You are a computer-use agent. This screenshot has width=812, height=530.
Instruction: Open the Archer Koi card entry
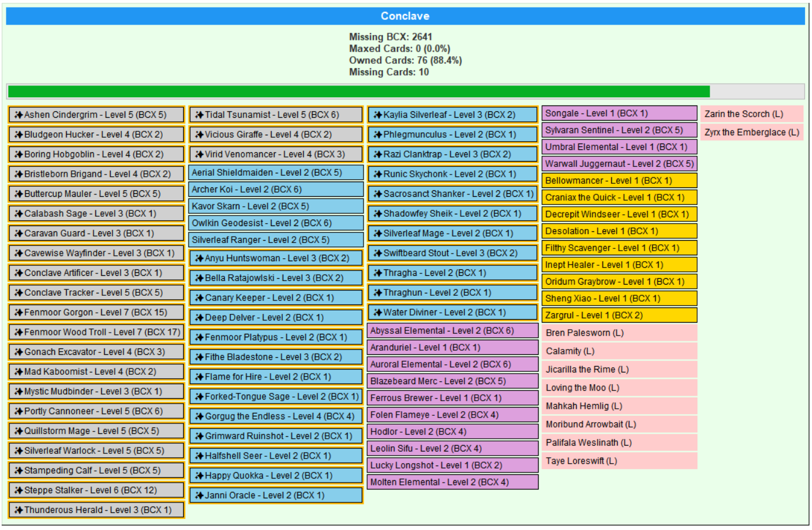(276, 190)
